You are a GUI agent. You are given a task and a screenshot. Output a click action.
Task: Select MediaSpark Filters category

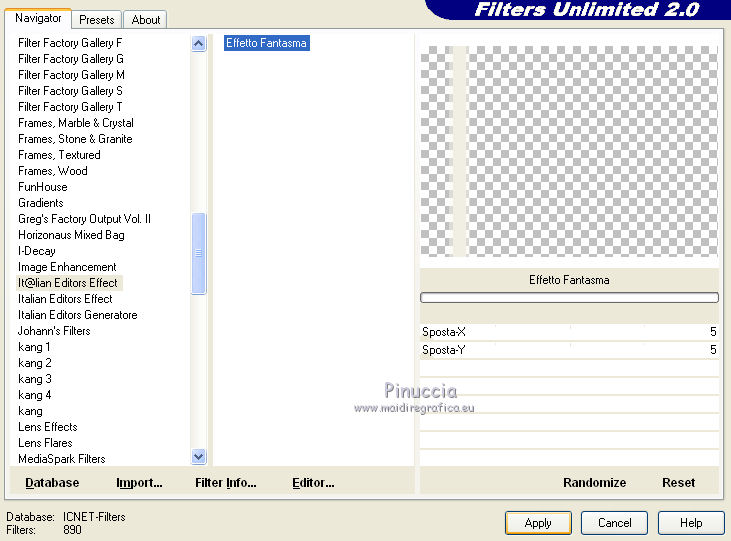[x=62, y=459]
